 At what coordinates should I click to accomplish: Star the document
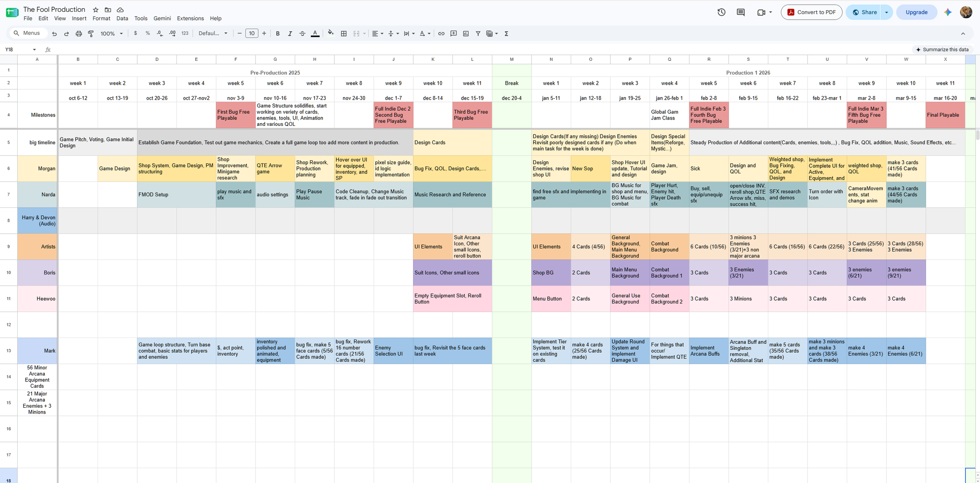click(x=96, y=10)
